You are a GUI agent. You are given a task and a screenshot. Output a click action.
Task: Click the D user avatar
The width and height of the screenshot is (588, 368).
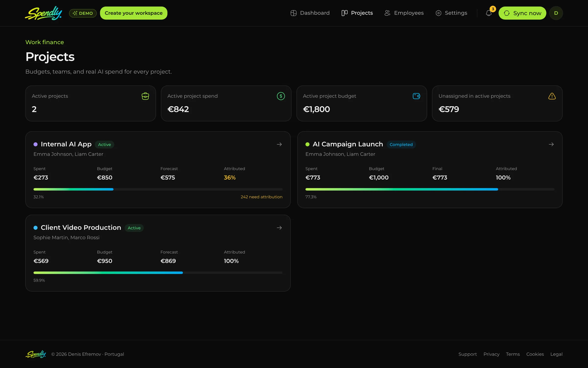(556, 13)
